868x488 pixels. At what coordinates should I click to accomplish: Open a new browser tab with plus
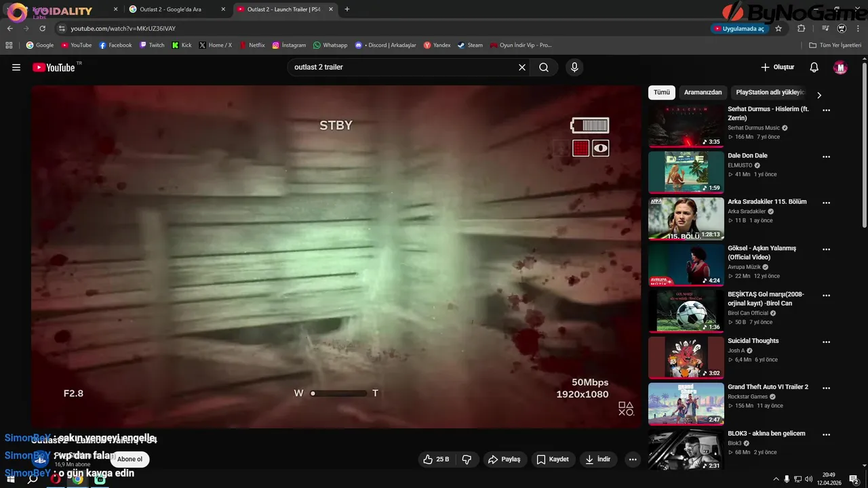(x=347, y=9)
